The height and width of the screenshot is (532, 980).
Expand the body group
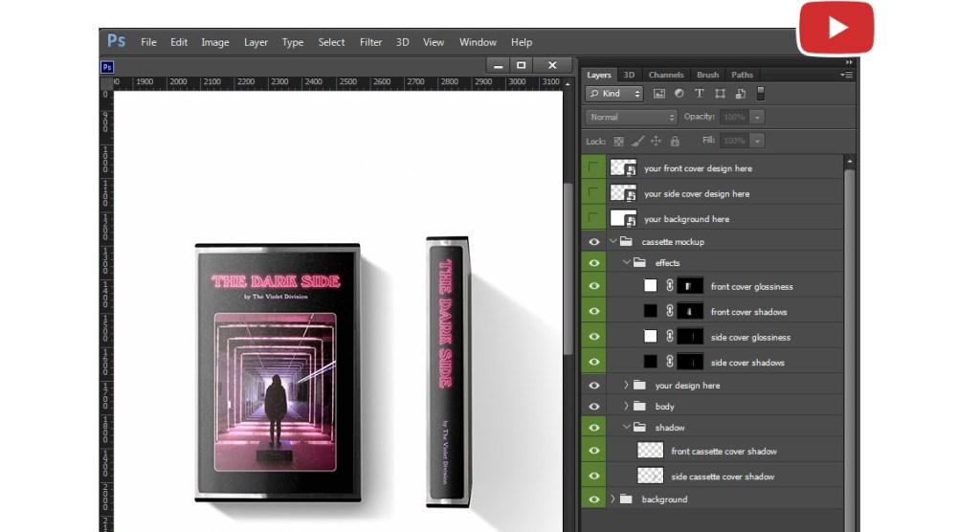(x=626, y=407)
